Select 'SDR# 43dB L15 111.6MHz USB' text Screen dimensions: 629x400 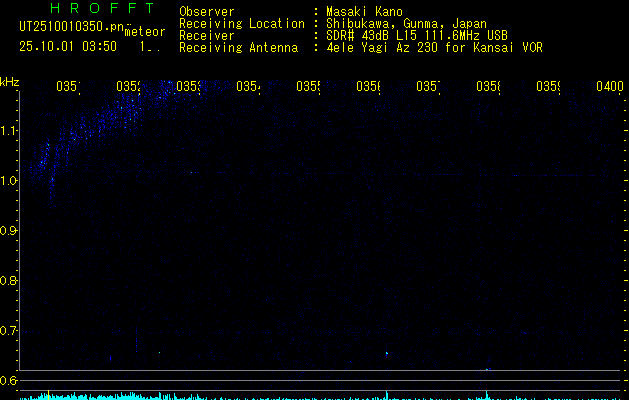pos(417,36)
